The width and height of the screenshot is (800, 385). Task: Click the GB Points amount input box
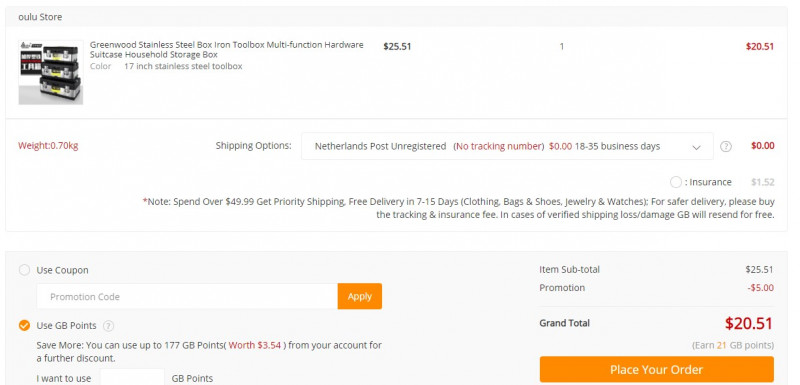tap(132, 377)
